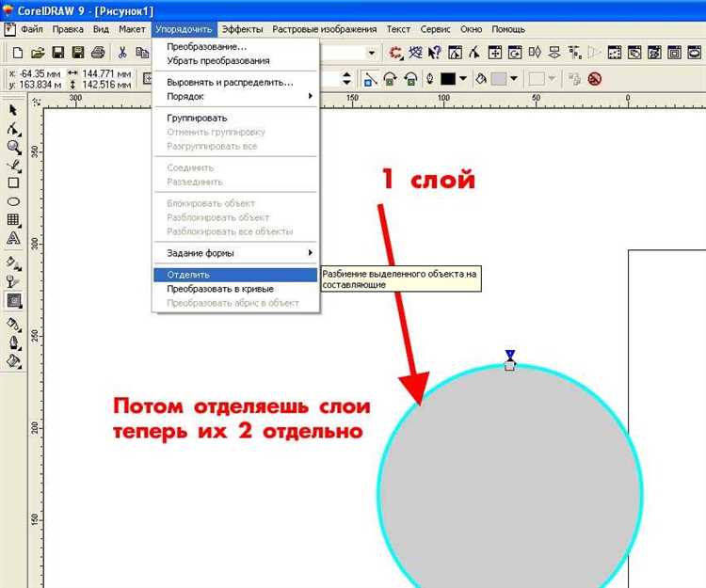
Task: Click the Print icon
Action: click(x=98, y=53)
